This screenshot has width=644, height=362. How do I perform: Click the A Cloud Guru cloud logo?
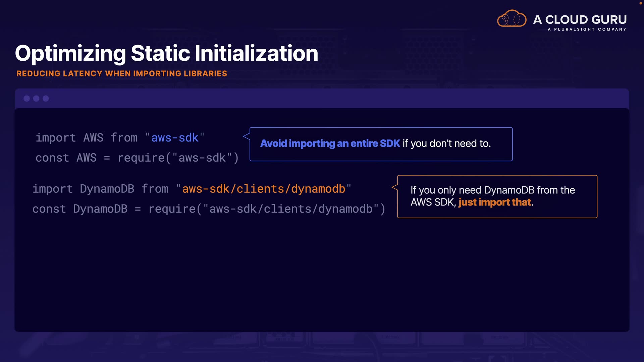pyautogui.click(x=512, y=19)
